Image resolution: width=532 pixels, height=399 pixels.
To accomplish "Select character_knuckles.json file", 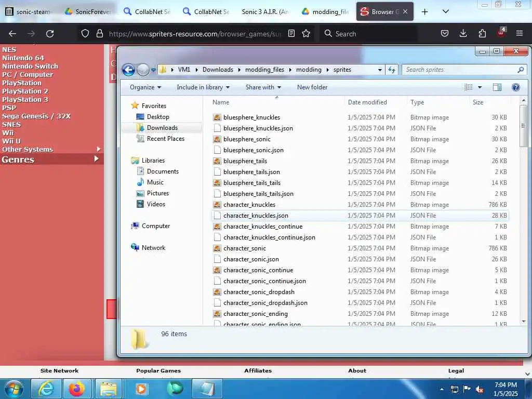I will (360, 216).
